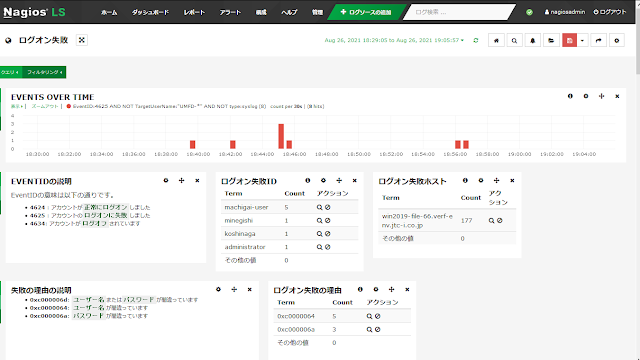Click exclude ban icon for 0xc000006a

coord(378,329)
